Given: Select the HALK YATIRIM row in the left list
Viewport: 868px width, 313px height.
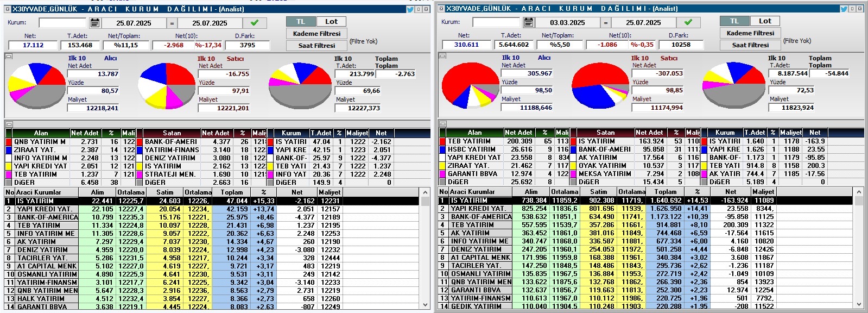Looking at the screenshot, I should click(x=212, y=298).
